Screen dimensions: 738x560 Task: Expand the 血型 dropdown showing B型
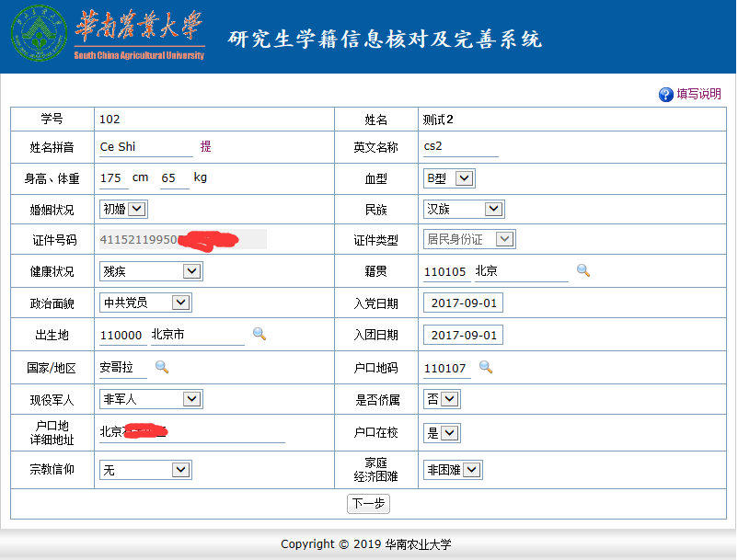click(x=449, y=178)
